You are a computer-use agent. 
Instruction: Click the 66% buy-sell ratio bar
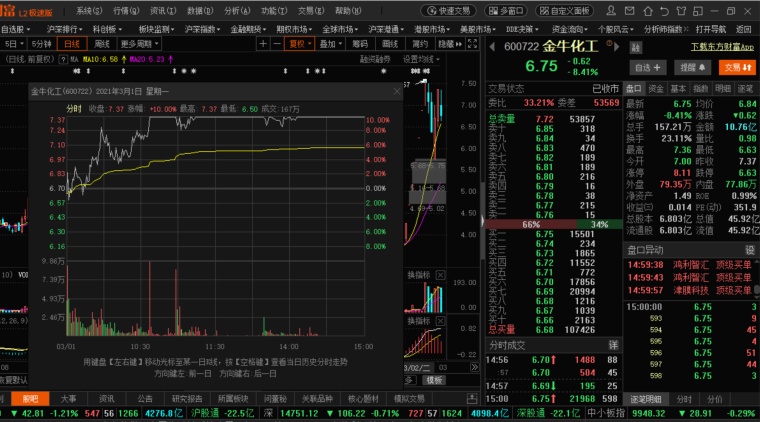tap(530, 224)
